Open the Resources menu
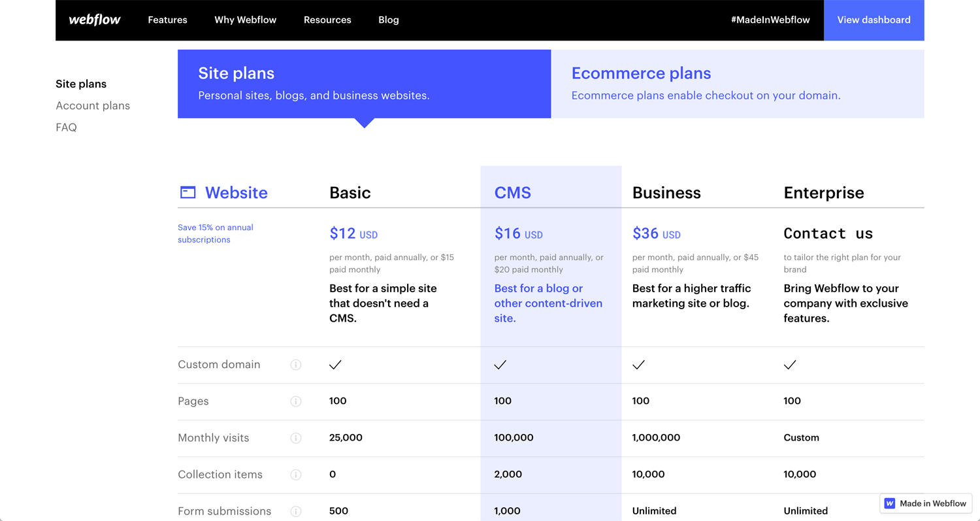 point(327,20)
